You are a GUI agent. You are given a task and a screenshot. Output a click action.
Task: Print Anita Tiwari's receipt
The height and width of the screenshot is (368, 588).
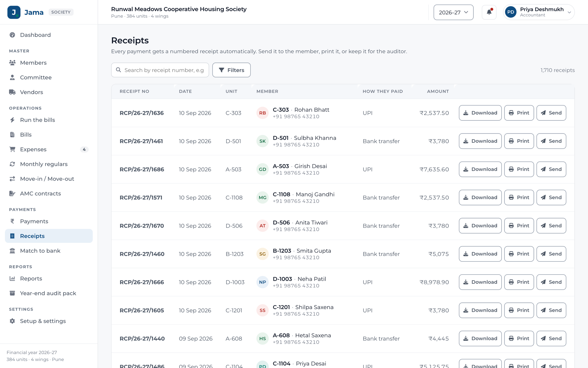click(519, 226)
